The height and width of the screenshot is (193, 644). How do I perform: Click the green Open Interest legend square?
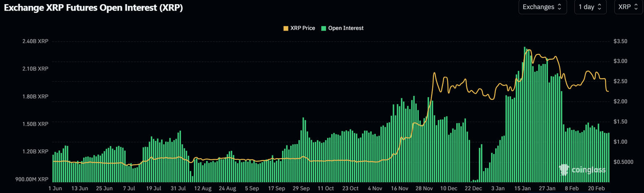coord(324,28)
